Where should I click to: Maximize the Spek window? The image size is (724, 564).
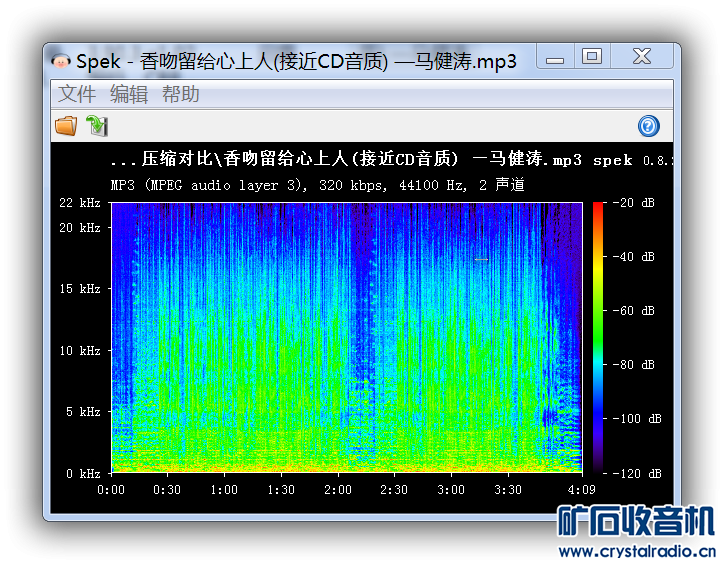click(x=592, y=57)
